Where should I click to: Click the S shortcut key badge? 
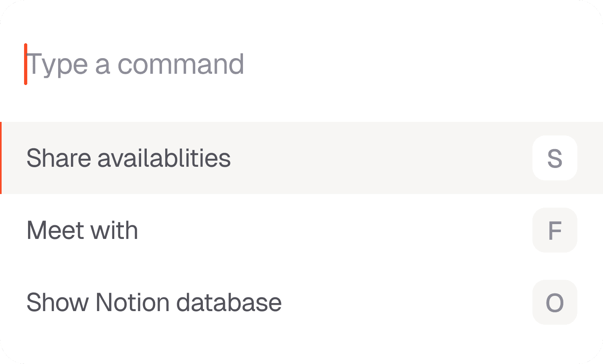[554, 158]
